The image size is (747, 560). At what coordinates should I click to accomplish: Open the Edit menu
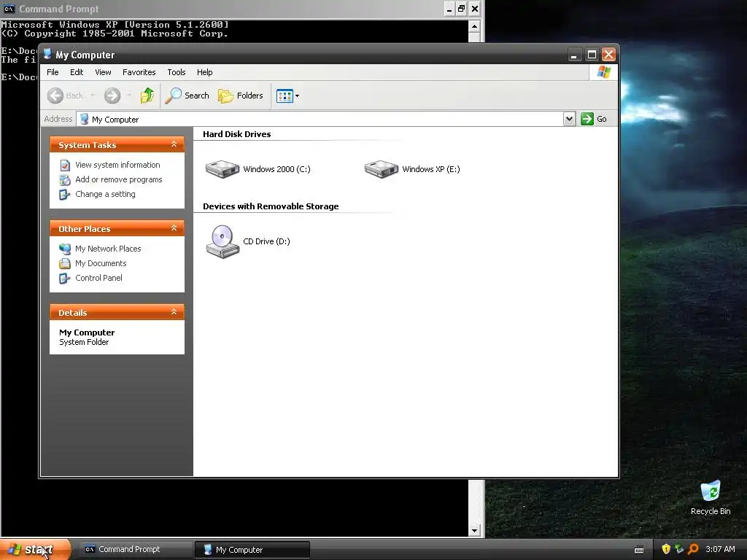pyautogui.click(x=76, y=72)
